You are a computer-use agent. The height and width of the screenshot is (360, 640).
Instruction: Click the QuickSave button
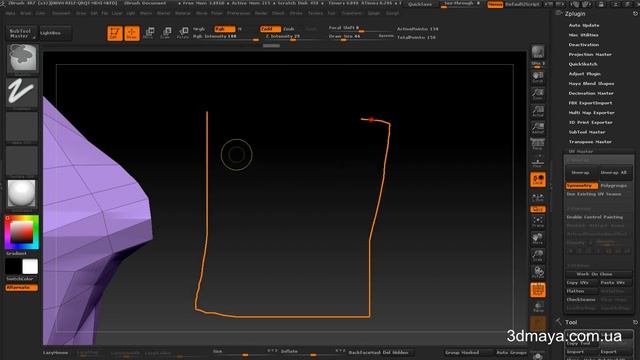(x=420, y=4)
